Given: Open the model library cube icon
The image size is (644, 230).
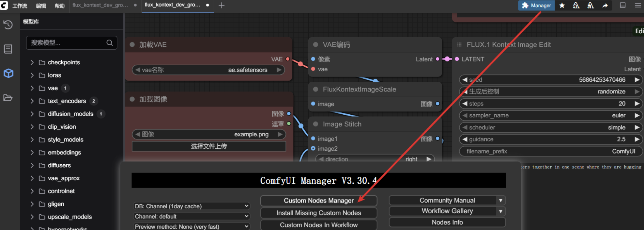Looking at the screenshot, I should tap(8, 73).
